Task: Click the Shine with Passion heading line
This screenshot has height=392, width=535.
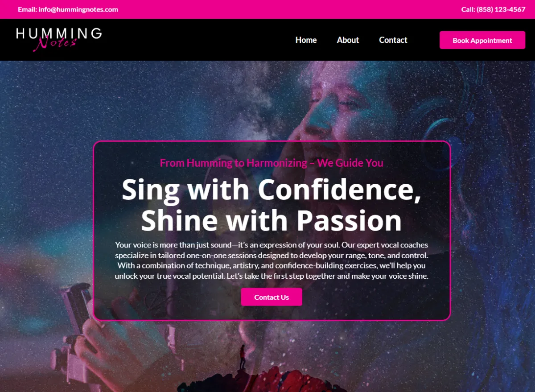Action: click(272, 220)
